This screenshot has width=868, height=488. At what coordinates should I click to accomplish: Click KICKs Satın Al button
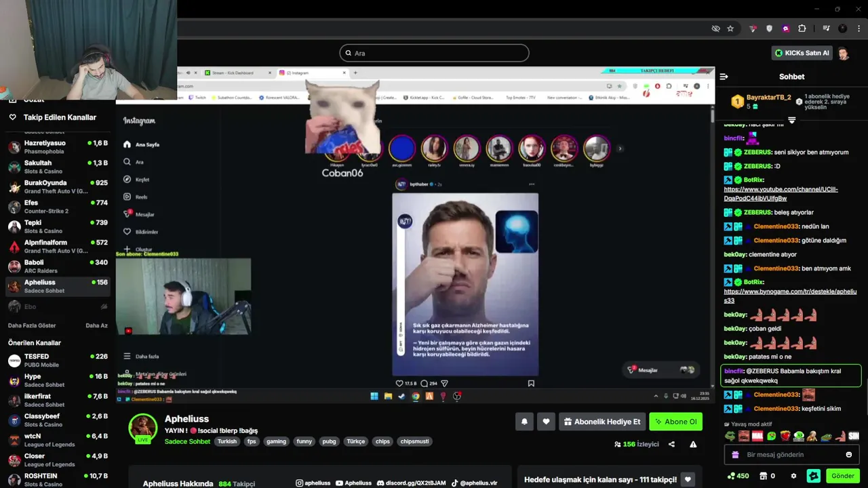tap(802, 53)
